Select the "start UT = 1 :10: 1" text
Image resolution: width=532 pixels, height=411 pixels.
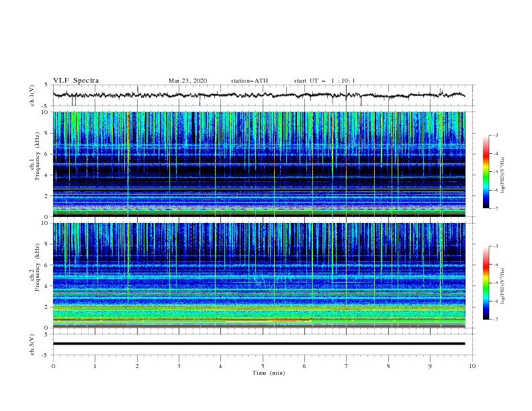point(324,81)
